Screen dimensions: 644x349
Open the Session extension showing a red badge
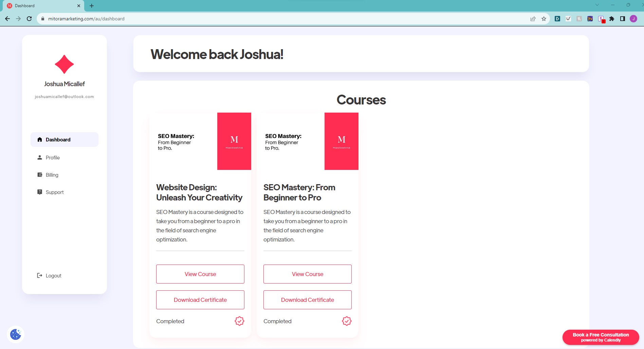click(x=601, y=19)
